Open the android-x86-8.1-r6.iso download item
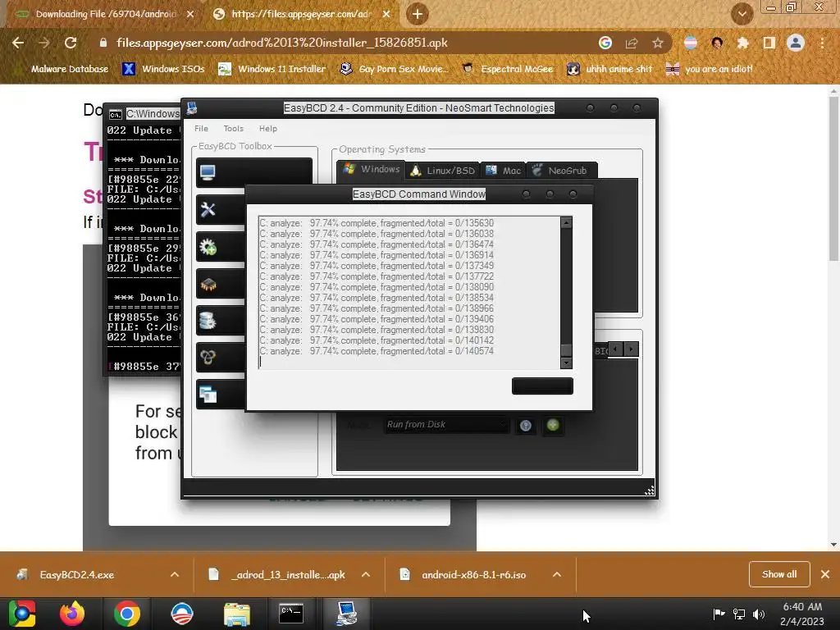Screen dimensions: 840x630 pyautogui.click(x=473, y=575)
